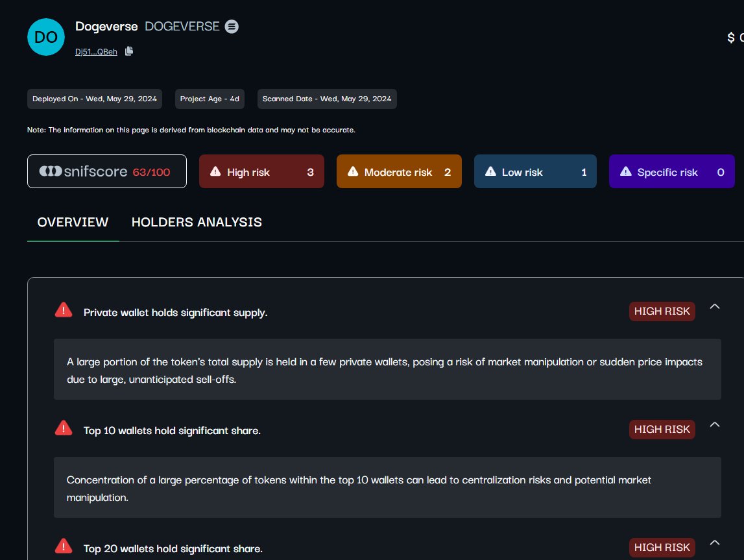Click the Project Age - 4d chip

point(210,99)
